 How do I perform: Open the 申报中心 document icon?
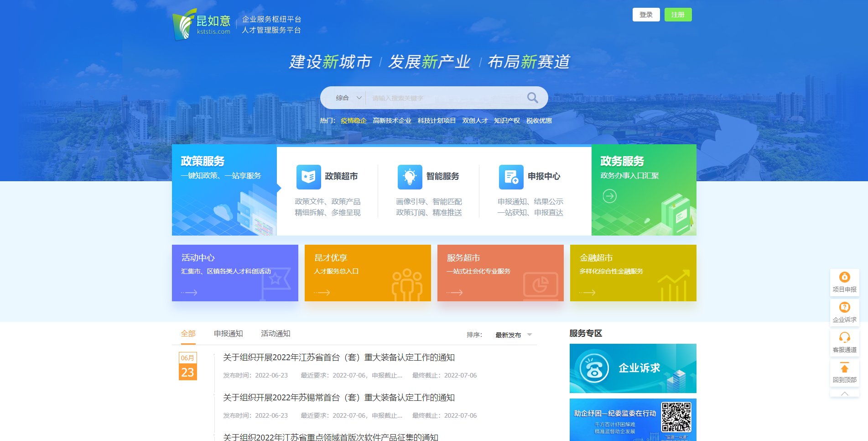(511, 177)
